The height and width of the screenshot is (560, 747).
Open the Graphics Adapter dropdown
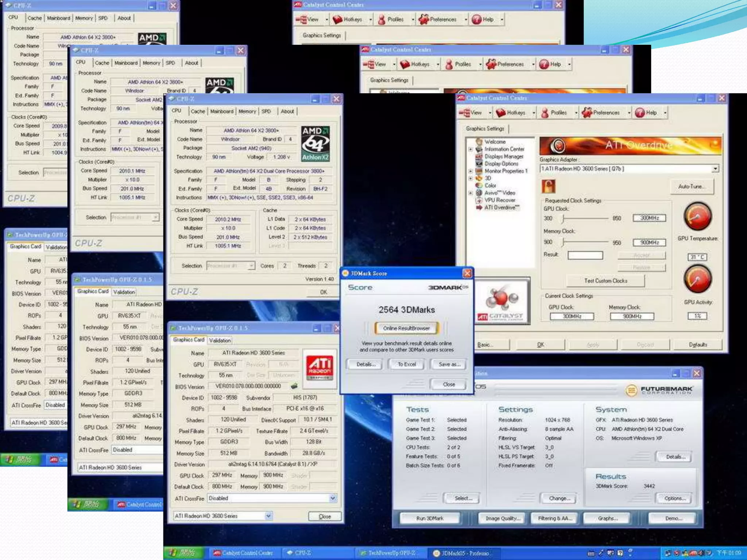[x=715, y=169]
